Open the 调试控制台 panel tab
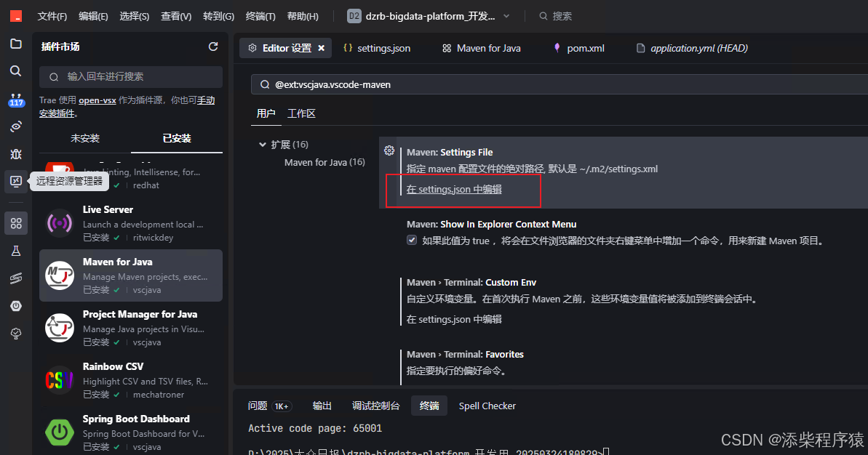 [376, 406]
